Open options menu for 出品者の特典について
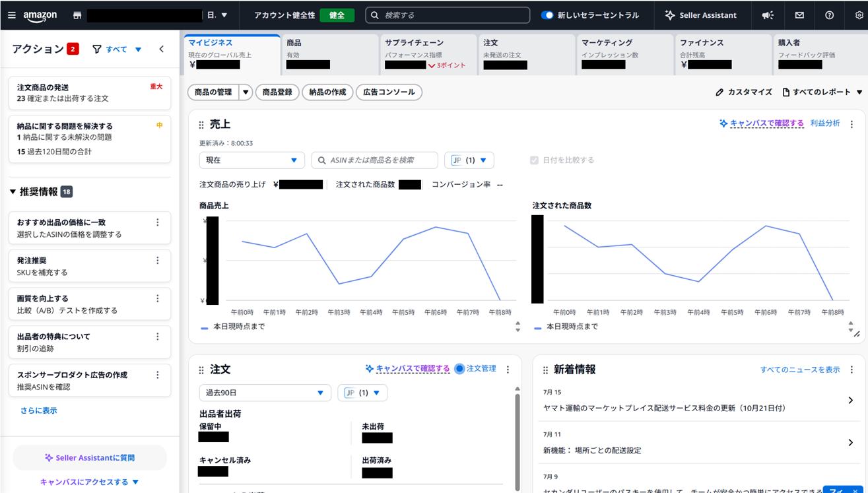 pyautogui.click(x=157, y=337)
